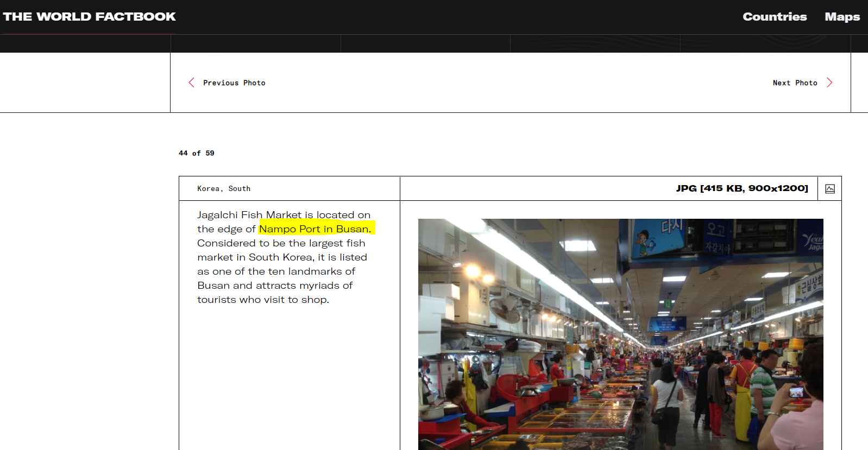
Task: Click the caption line 'tourists who visit to shop.'
Action: (263, 300)
